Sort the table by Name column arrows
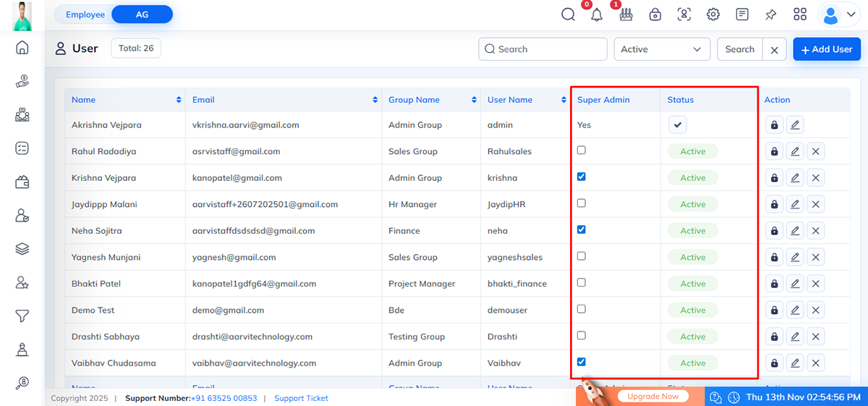Image resolution: width=868 pixels, height=406 pixels. (x=179, y=100)
